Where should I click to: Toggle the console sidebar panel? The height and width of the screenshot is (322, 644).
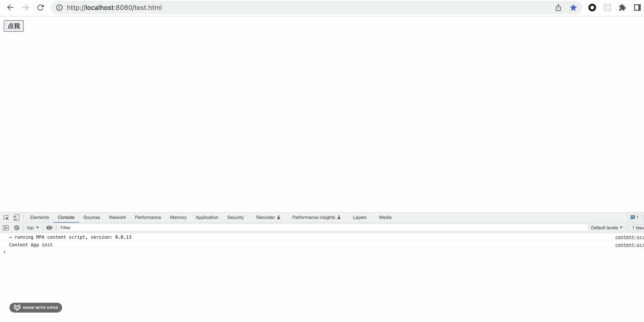(x=6, y=228)
